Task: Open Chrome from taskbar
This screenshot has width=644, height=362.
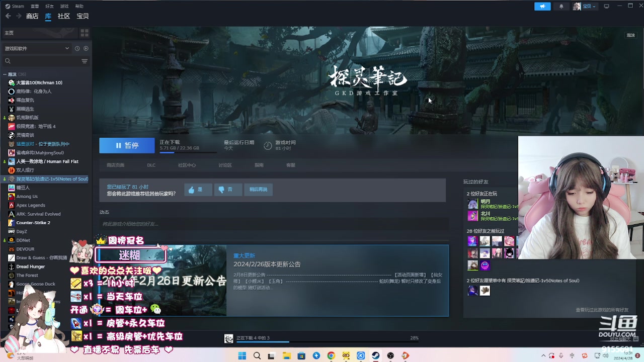Action: pos(331,355)
